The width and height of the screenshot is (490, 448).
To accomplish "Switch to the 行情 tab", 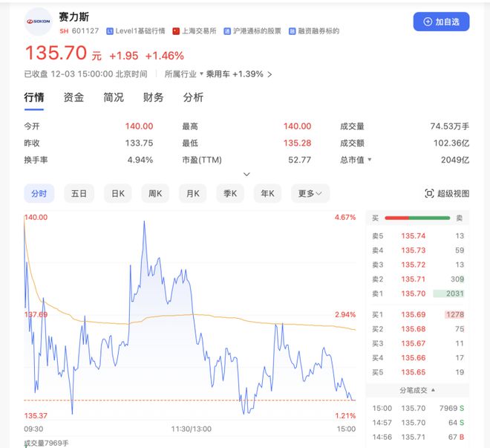I will pyautogui.click(x=34, y=97).
